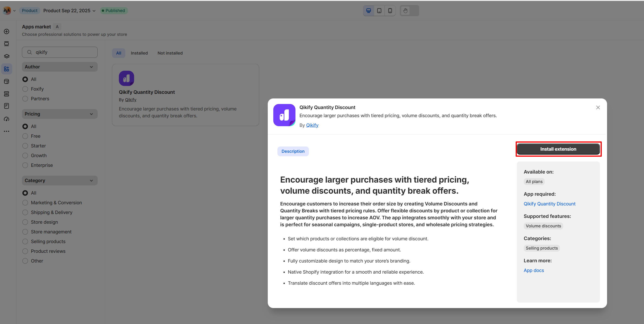Select the Store design category radio
The width and height of the screenshot is (644, 324).
[25, 222]
